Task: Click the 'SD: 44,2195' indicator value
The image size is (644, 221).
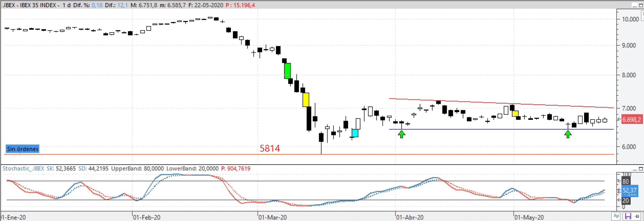Action: click(93, 169)
